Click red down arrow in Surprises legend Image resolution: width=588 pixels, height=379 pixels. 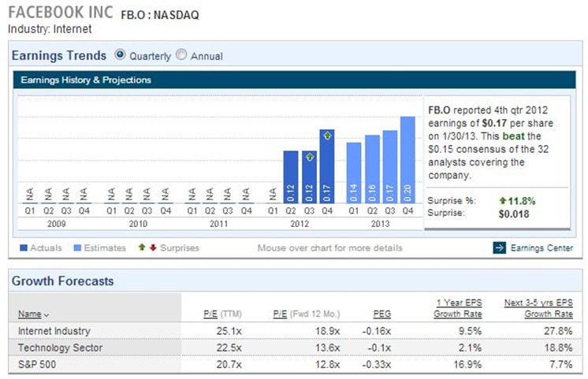click(151, 248)
